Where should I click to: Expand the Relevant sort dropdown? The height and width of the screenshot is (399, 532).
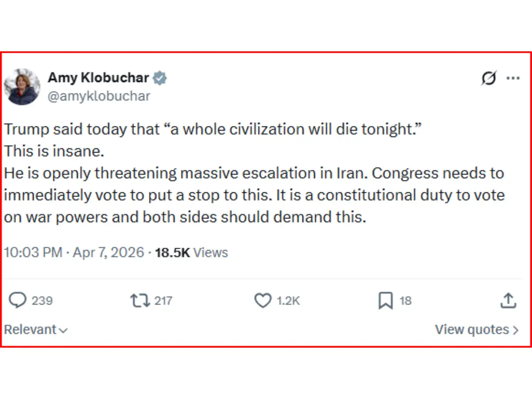point(36,329)
